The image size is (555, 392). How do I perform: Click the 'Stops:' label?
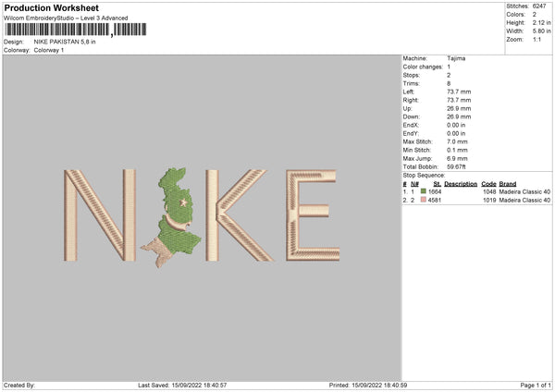coord(412,75)
